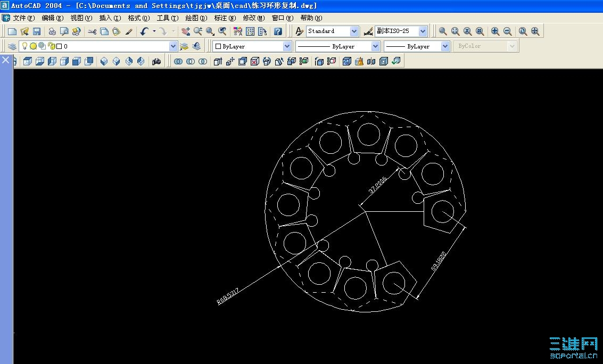Click the Plot printer icon
603x364 pixels.
click(52, 31)
